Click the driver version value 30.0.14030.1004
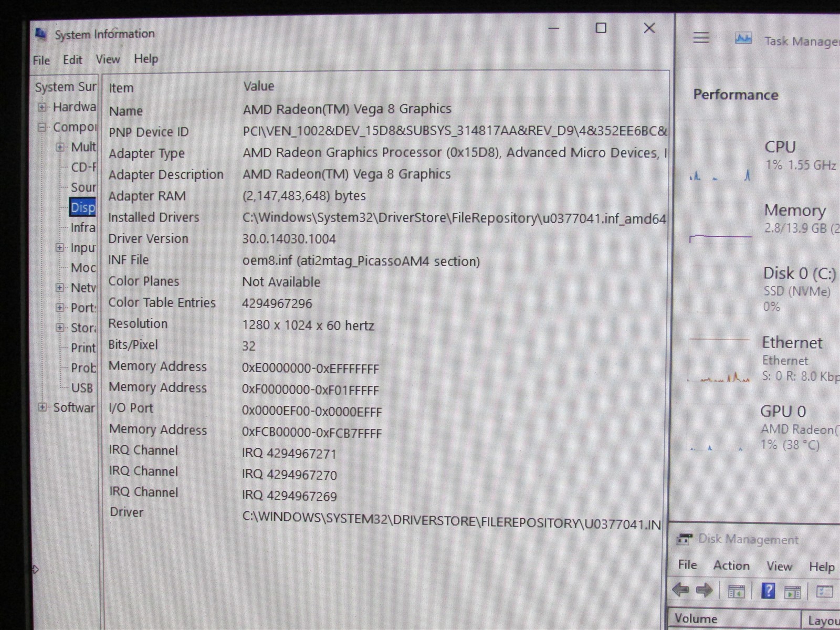 tap(289, 239)
